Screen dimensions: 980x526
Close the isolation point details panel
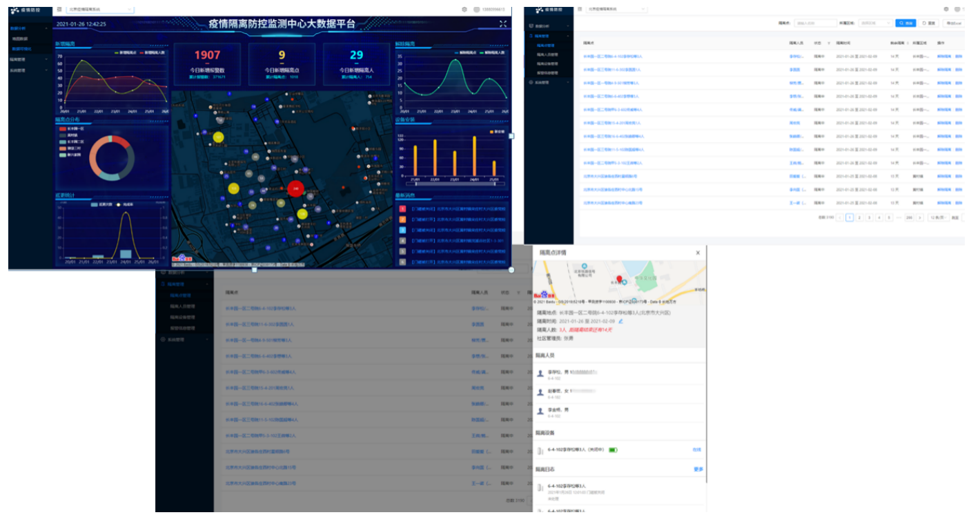pyautogui.click(x=698, y=253)
